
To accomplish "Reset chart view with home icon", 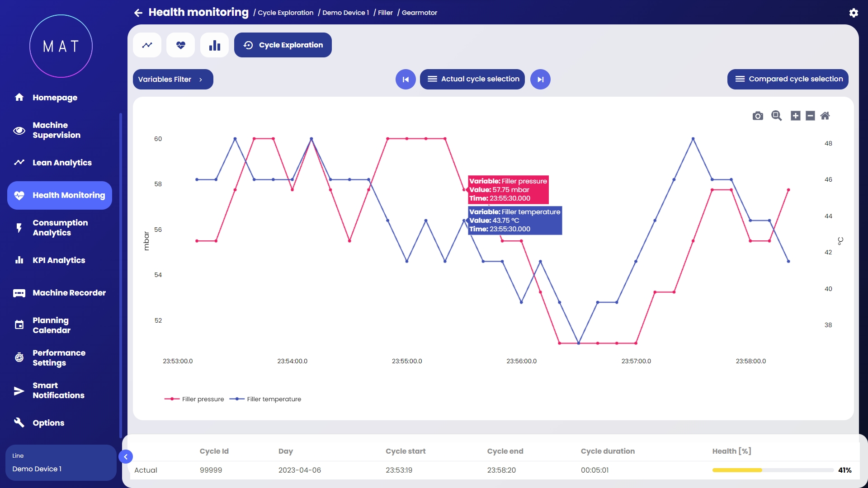I will tap(825, 116).
